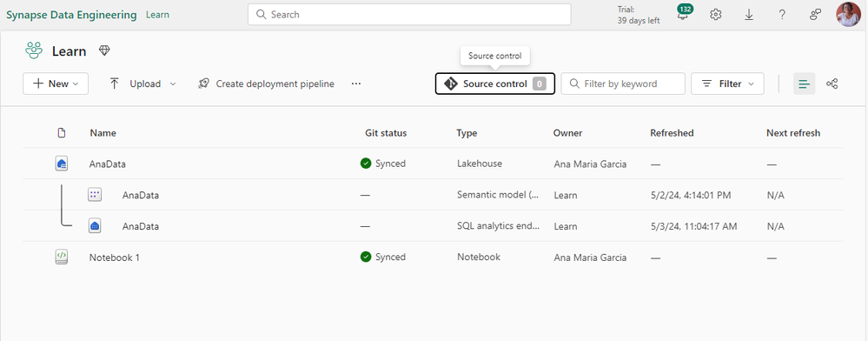Open the New dropdown button
868x341 pixels.
[56, 84]
